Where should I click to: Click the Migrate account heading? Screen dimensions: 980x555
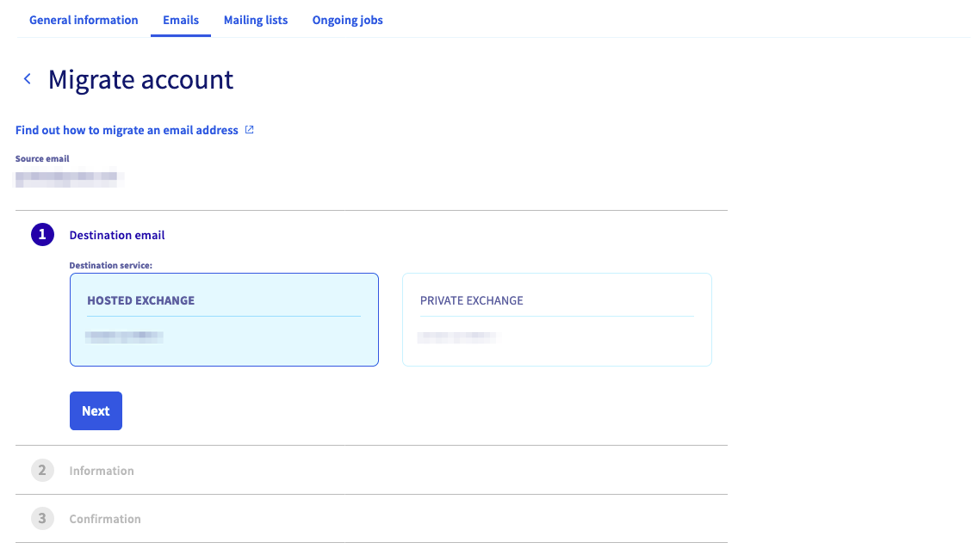pyautogui.click(x=140, y=79)
